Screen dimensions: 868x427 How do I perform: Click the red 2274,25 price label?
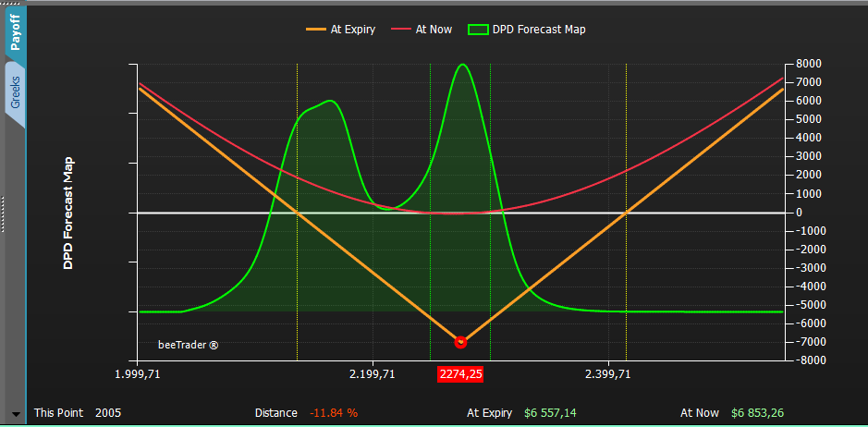tap(460, 374)
